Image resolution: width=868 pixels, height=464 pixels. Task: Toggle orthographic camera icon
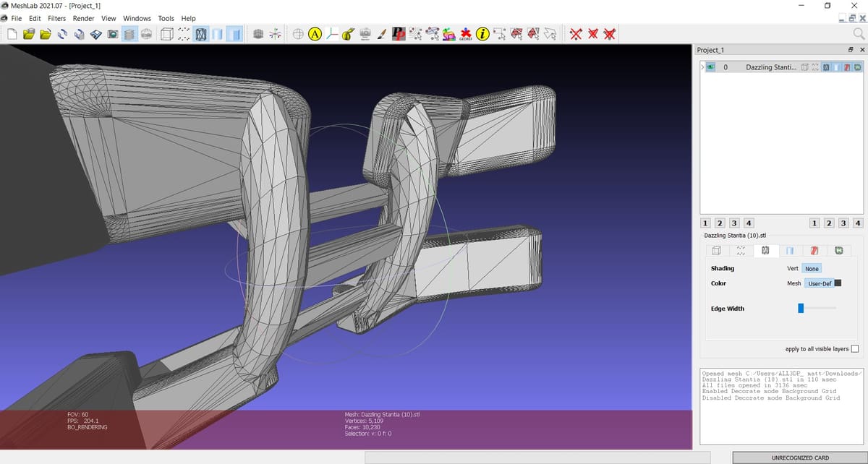click(258, 34)
